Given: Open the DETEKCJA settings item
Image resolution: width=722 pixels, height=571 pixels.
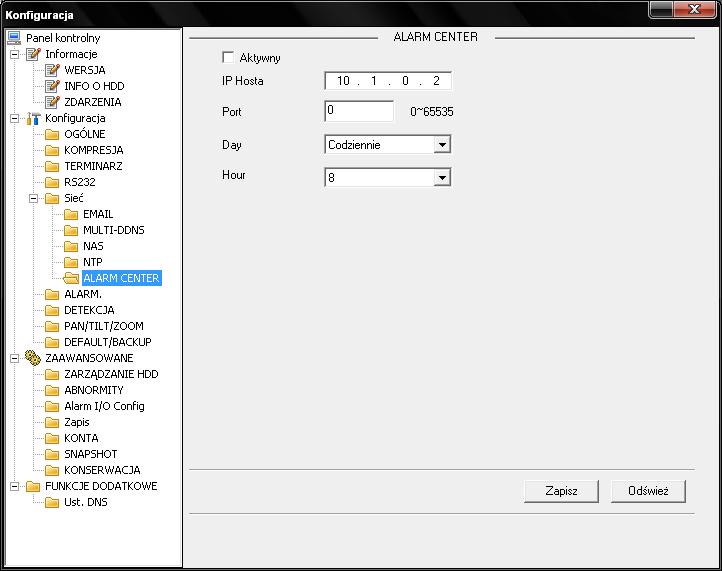Looking at the screenshot, I should 89,310.
